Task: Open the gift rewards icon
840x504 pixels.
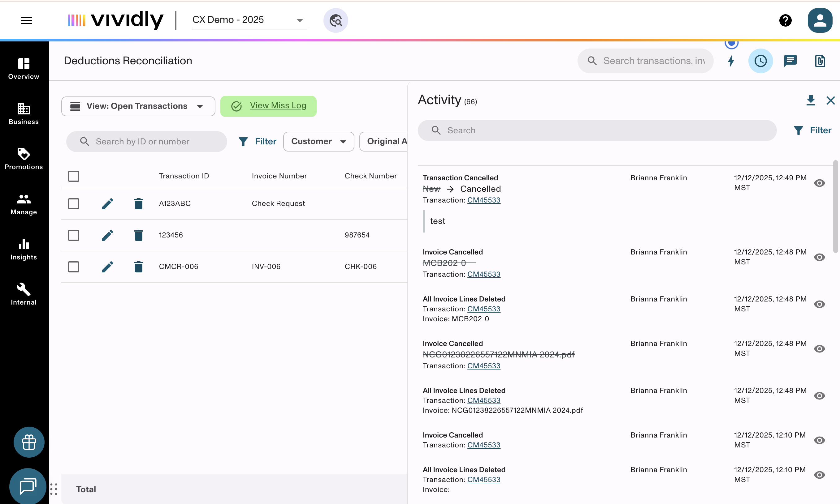Action: 29,442
